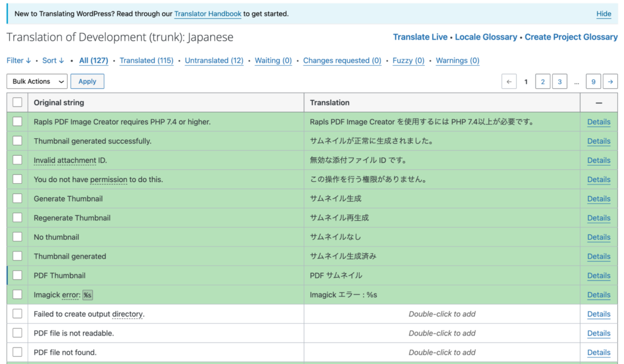Viewport: 624px width, 364px height.
Task: Expand the Sort options
Action: click(x=52, y=60)
